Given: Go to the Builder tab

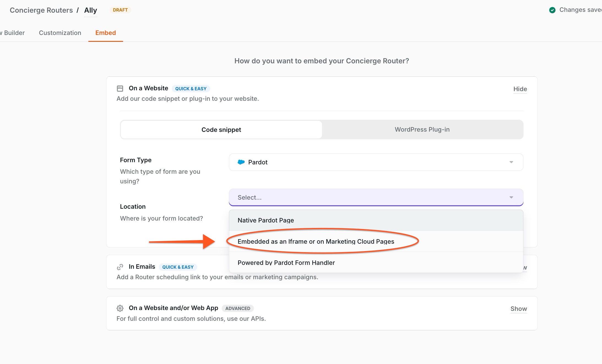Looking at the screenshot, I should point(12,33).
